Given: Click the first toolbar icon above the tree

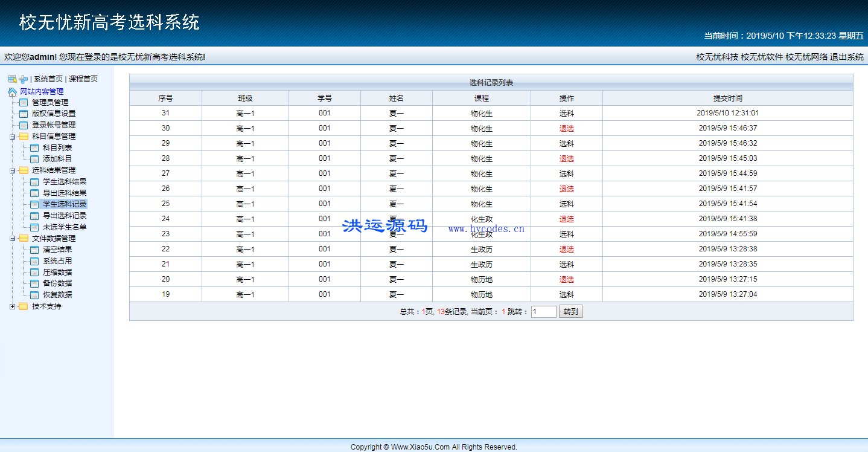Looking at the screenshot, I should click(x=12, y=79).
